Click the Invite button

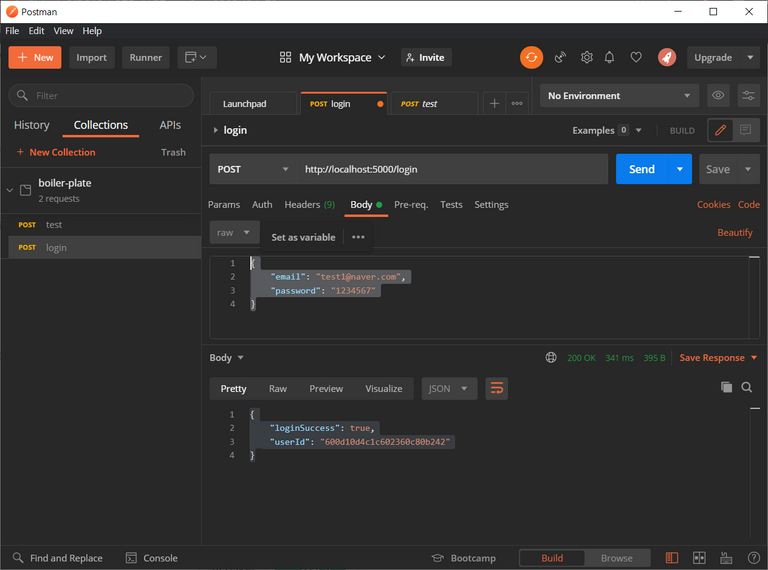pyautogui.click(x=426, y=57)
